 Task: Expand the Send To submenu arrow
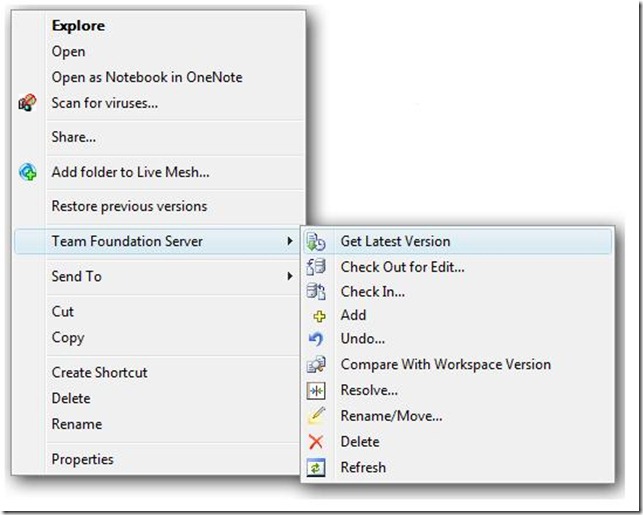pyautogui.click(x=290, y=276)
